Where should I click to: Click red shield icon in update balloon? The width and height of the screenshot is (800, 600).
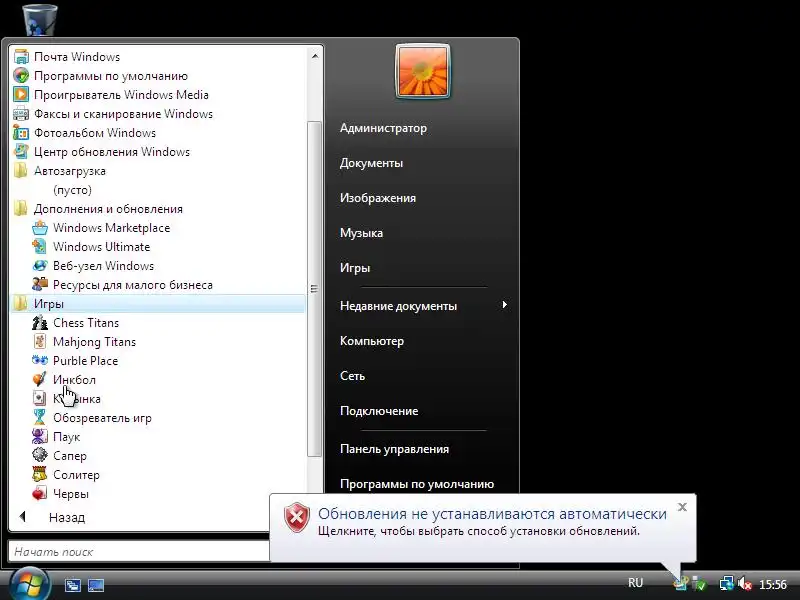pos(297,517)
